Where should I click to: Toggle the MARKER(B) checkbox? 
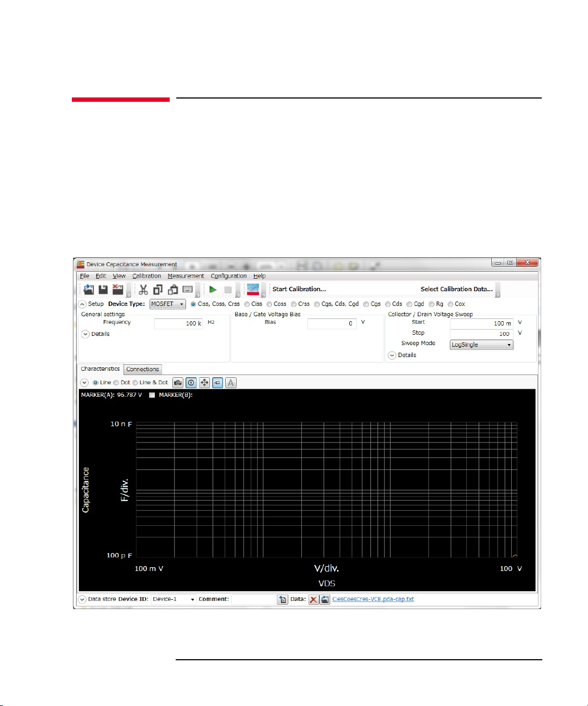click(152, 395)
